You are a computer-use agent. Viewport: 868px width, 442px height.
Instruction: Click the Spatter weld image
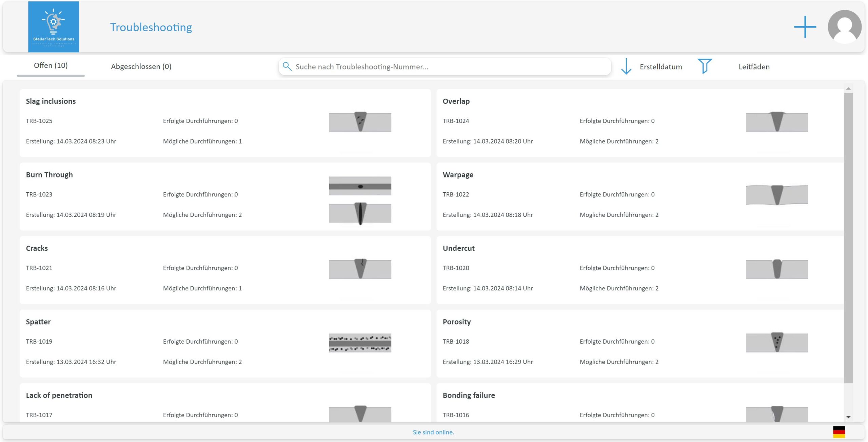click(x=360, y=343)
